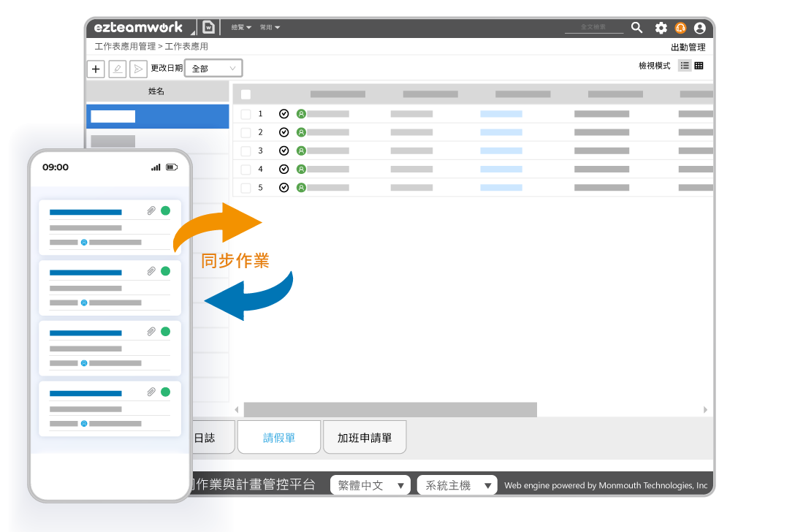Open settings via the gear icon
795x532 pixels.
pos(661,28)
